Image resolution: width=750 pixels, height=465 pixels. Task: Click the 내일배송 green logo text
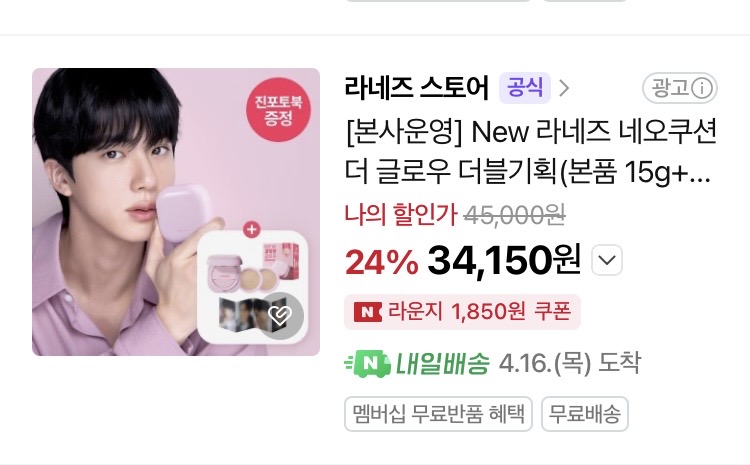[x=442, y=364]
